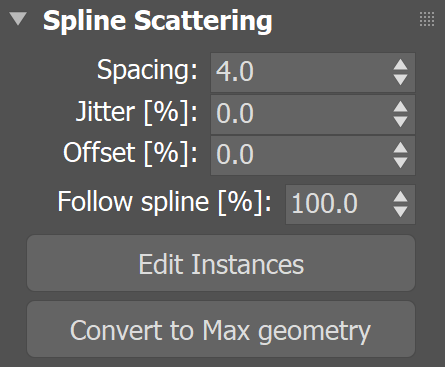Increase Follow spline with up arrow

click(400, 197)
